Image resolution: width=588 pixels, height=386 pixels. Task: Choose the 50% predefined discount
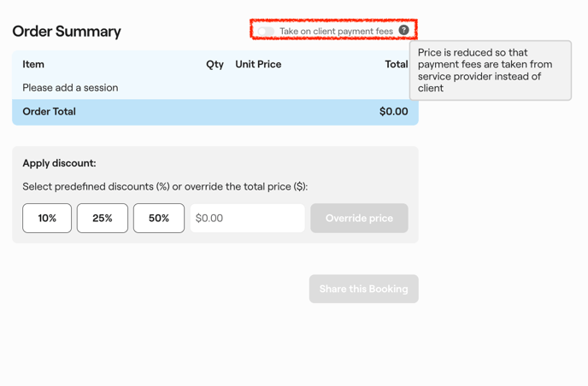[x=159, y=219]
